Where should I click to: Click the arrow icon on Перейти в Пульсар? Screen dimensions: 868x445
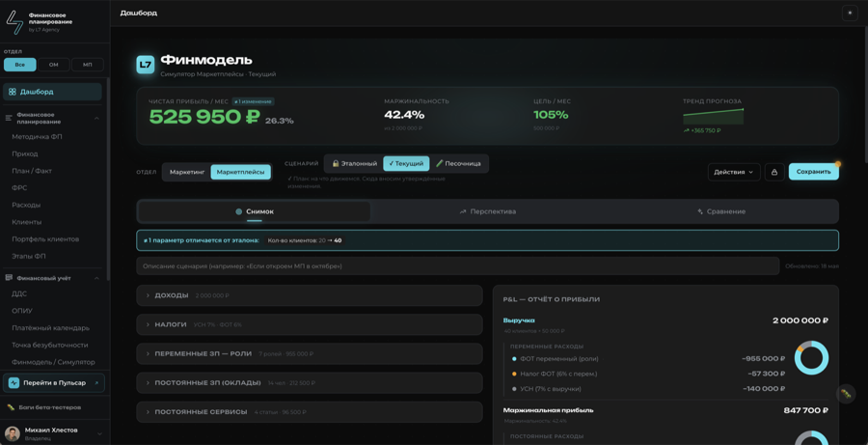[96, 383]
